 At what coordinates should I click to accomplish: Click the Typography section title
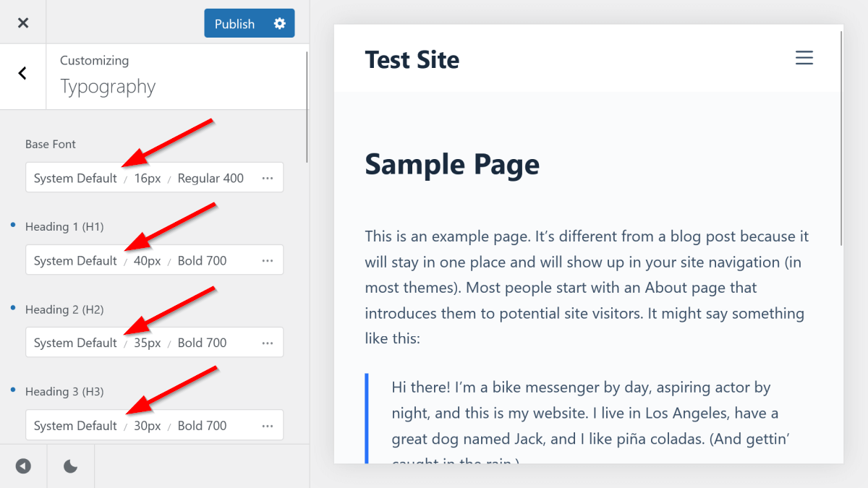point(108,87)
